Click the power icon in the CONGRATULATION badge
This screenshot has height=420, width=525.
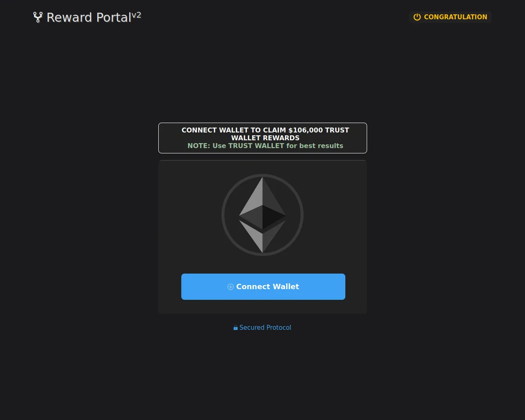417,17
